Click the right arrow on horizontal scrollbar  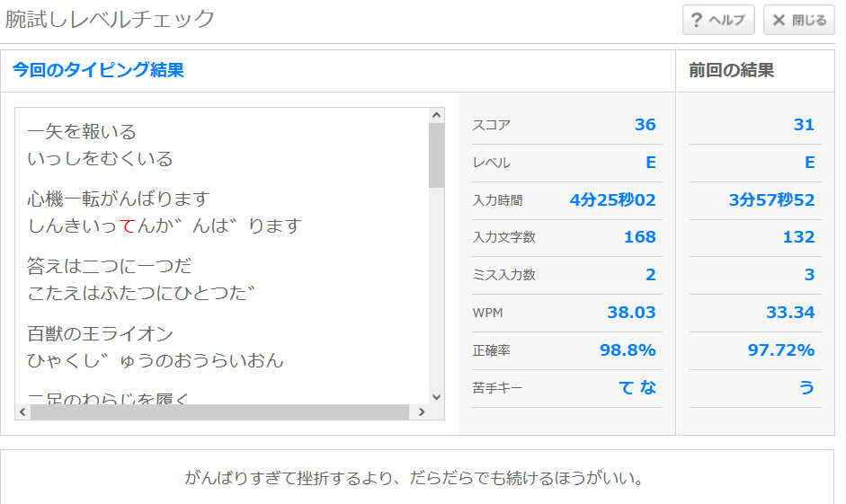[421, 412]
